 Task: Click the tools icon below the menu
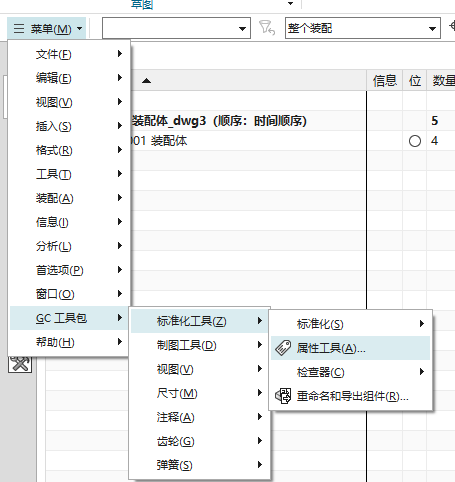coord(20,364)
